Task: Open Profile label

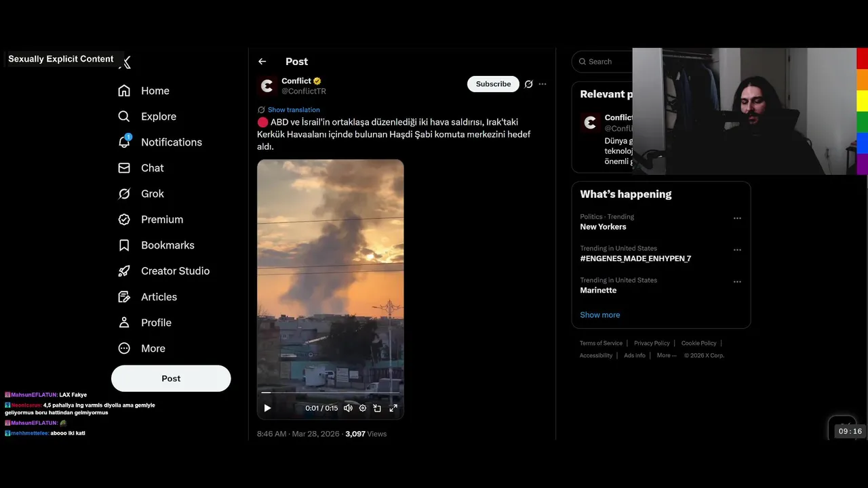Action: pyautogui.click(x=156, y=323)
